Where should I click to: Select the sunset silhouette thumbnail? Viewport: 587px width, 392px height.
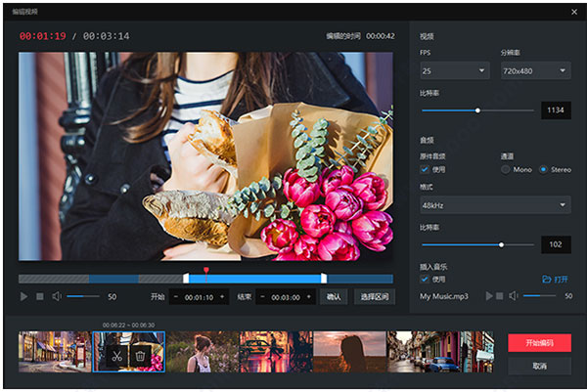pos(349,352)
